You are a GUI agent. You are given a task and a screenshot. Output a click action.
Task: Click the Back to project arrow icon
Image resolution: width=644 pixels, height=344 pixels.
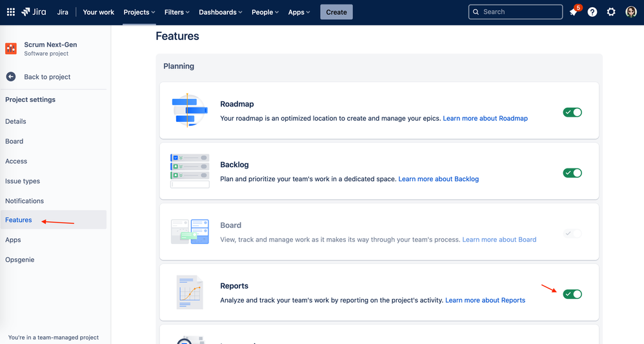coord(11,77)
